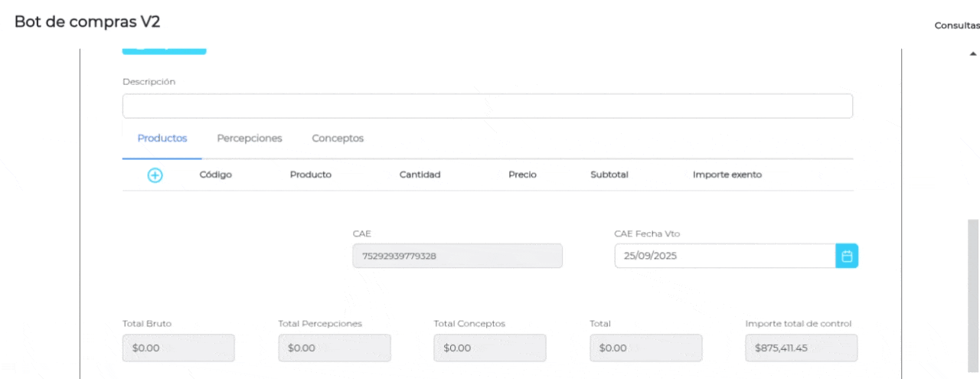Click the Descripción text field
This screenshot has width=980, height=379.
click(x=487, y=106)
